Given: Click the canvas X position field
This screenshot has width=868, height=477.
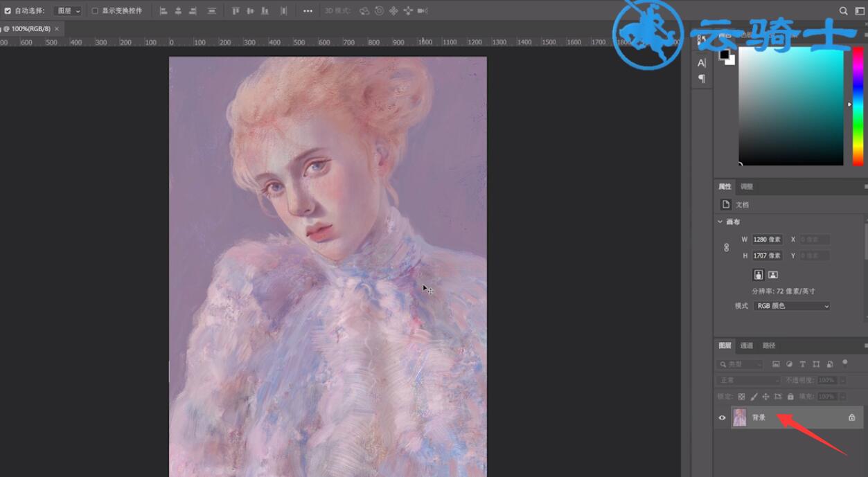Looking at the screenshot, I should click(x=815, y=240).
